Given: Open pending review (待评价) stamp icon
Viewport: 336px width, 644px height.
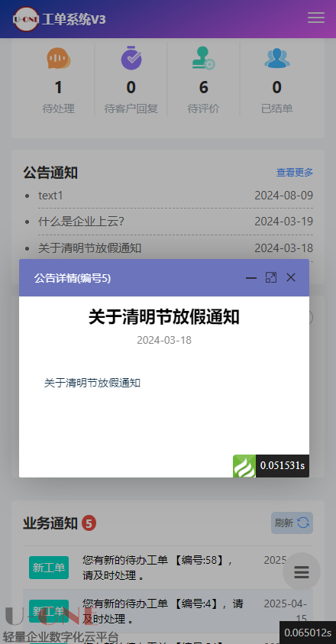Looking at the screenshot, I should point(203,58).
